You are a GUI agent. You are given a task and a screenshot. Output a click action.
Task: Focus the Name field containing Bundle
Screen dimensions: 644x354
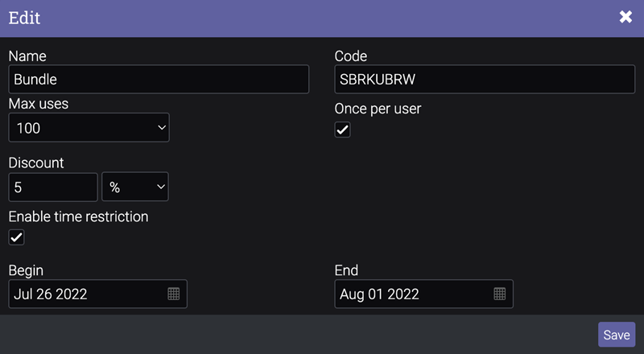coord(159,80)
